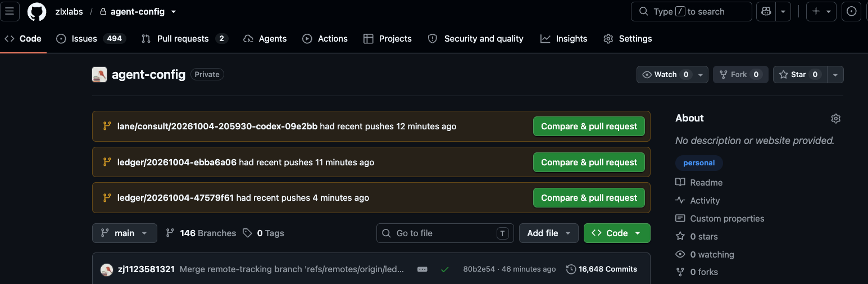Click the Issues count badge 494
Screen dimensions: 868x284
tap(115, 39)
